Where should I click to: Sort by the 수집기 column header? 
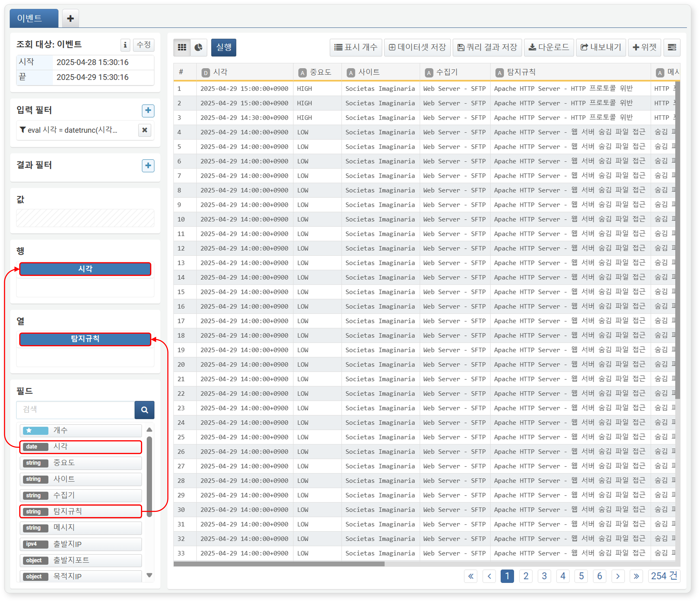click(455, 72)
